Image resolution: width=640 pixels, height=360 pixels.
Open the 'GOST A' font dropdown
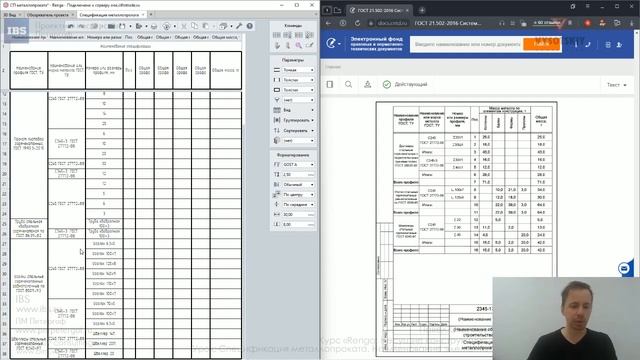[298, 164]
